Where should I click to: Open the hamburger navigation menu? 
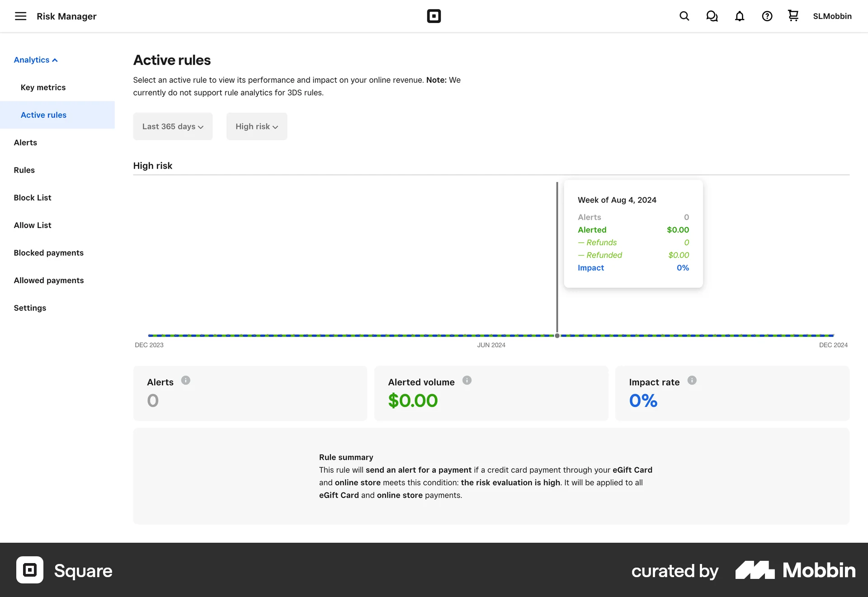pos(21,16)
